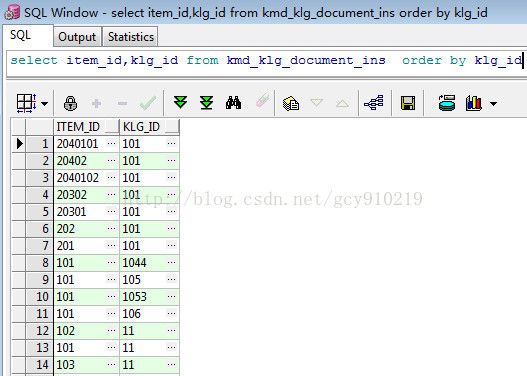
Task: Switch to the Statistics tab
Action: pos(131,36)
